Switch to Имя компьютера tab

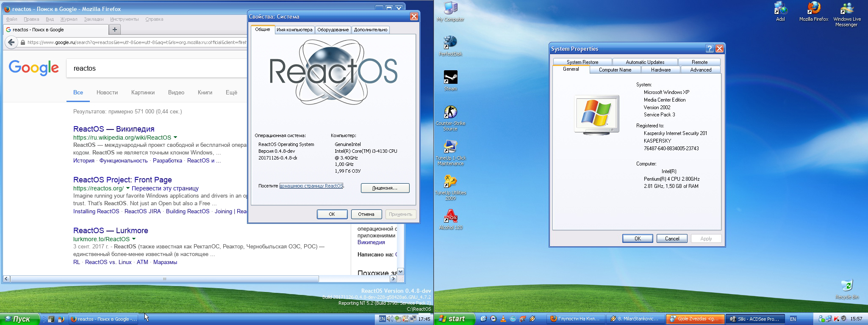[x=294, y=30]
